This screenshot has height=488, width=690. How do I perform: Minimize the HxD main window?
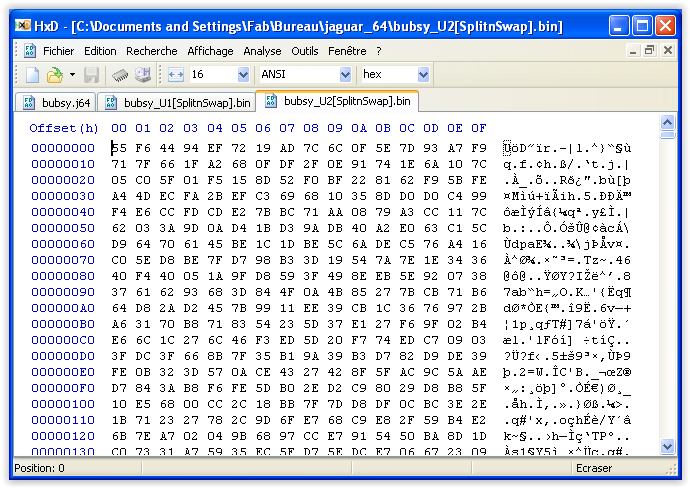coord(618,26)
